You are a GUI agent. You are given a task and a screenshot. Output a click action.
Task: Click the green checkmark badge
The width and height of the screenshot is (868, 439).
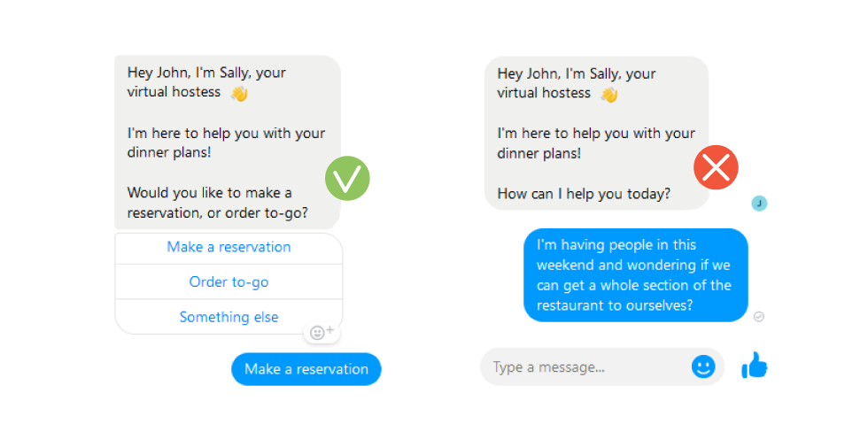(347, 178)
